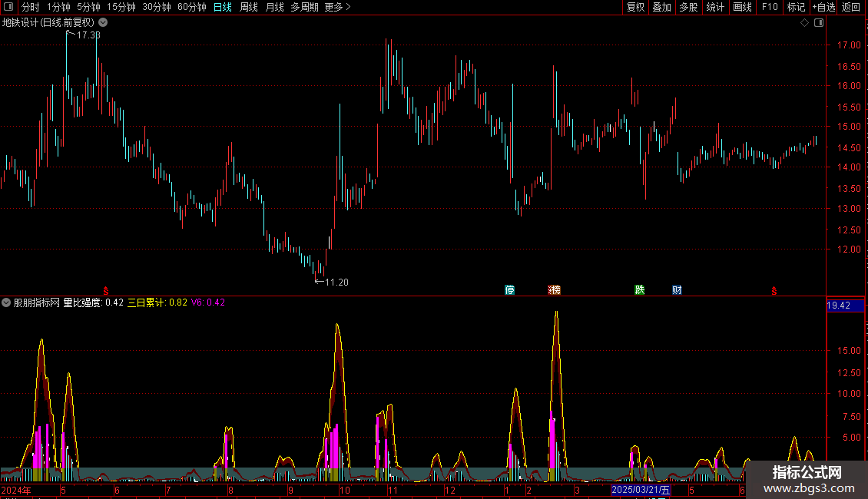Click the V6: 0.42 indicator value

click(208, 302)
